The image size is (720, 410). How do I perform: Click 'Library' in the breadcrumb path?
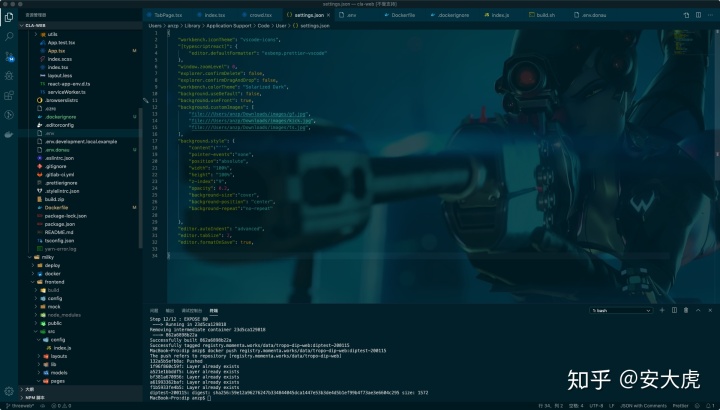(x=192, y=26)
